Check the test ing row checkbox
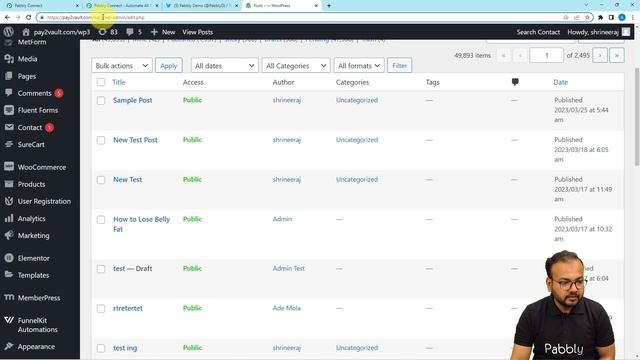The height and width of the screenshot is (360, 640). point(101,348)
